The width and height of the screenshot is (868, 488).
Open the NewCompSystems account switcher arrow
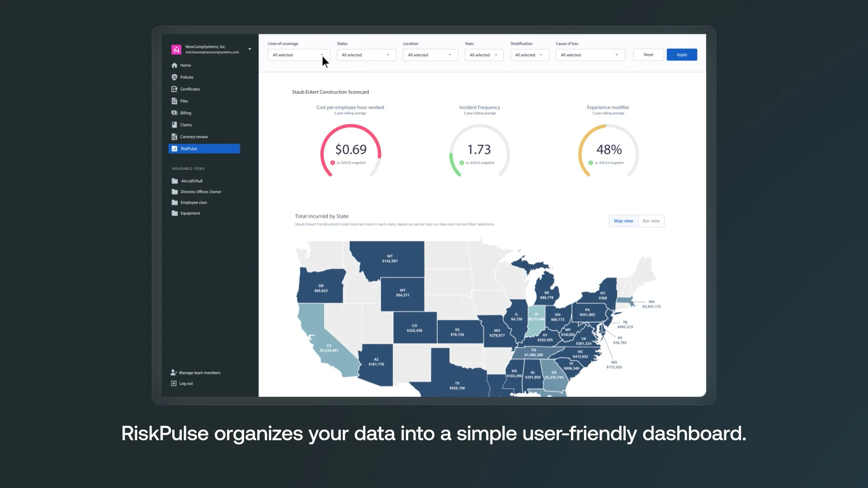click(250, 49)
